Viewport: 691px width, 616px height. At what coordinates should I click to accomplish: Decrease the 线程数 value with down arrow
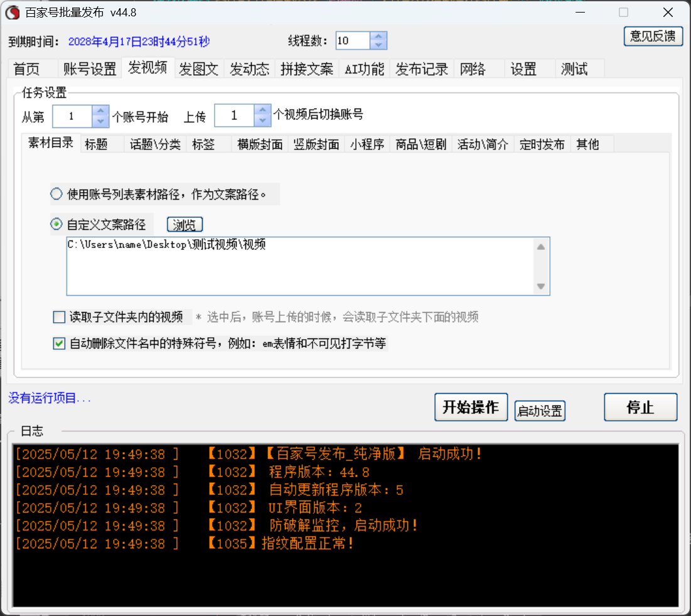(x=378, y=45)
